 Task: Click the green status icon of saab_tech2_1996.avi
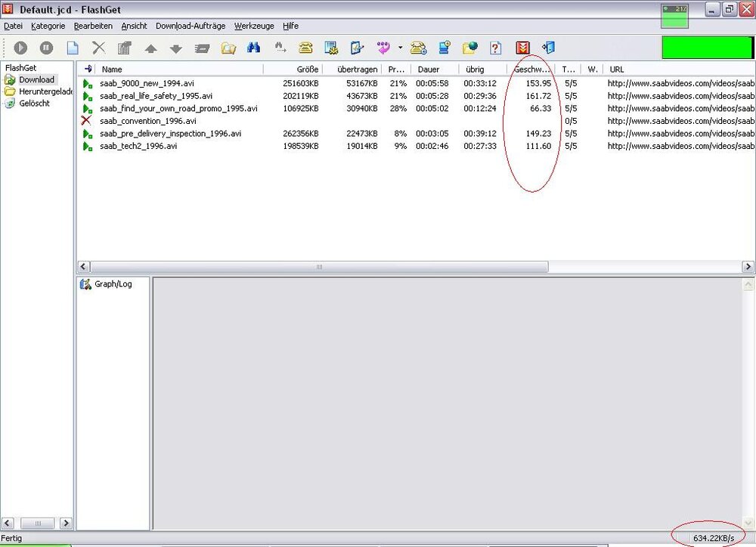click(87, 146)
